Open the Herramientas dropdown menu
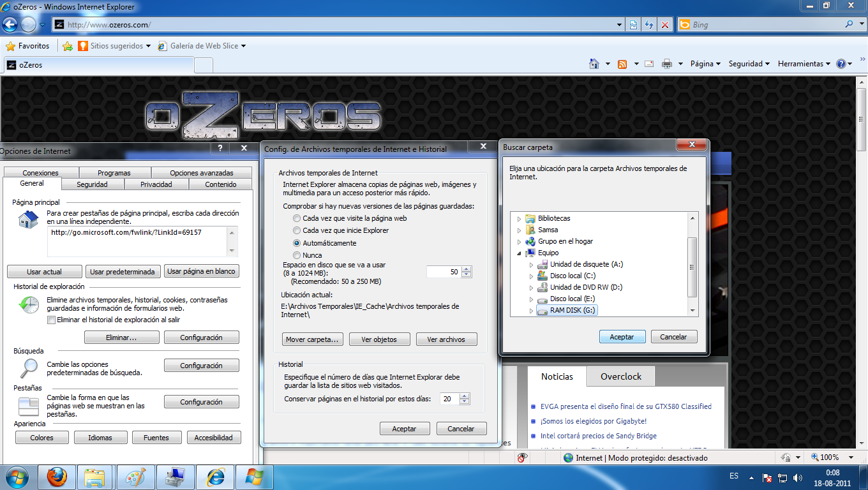868x490 pixels. (804, 64)
